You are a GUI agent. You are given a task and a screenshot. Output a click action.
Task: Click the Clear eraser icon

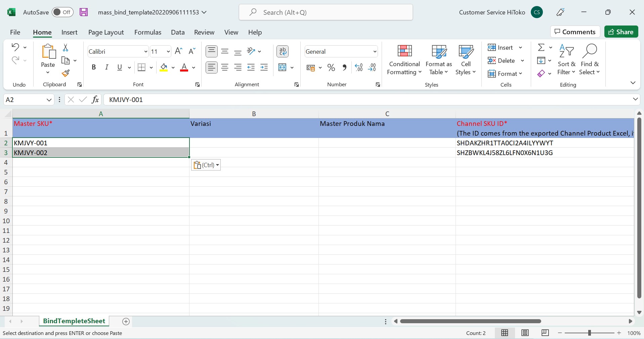coord(541,74)
